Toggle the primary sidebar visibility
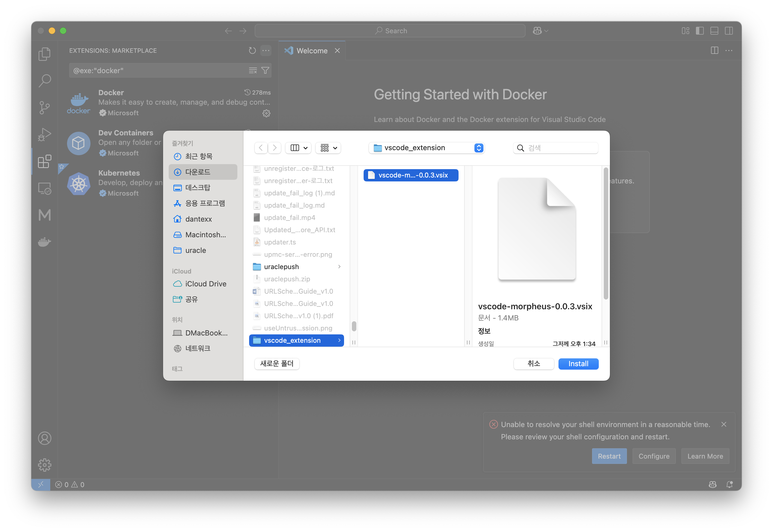The image size is (773, 532). [x=700, y=31]
